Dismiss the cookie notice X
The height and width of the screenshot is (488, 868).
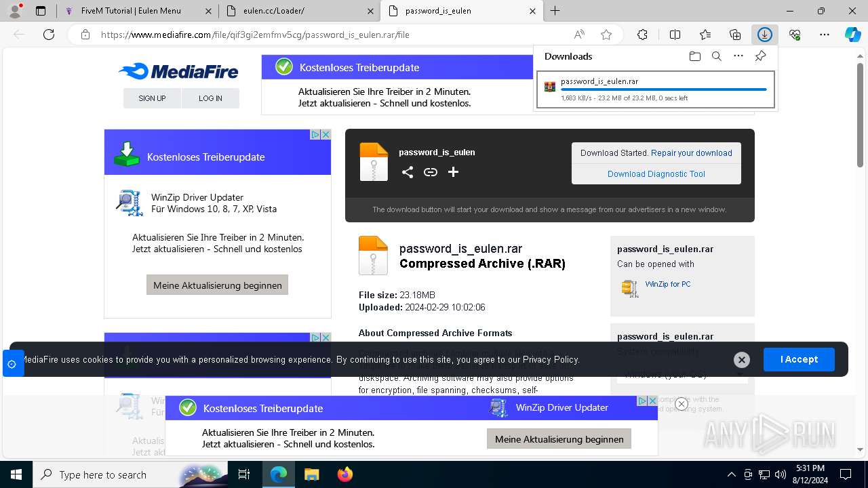(741, 360)
